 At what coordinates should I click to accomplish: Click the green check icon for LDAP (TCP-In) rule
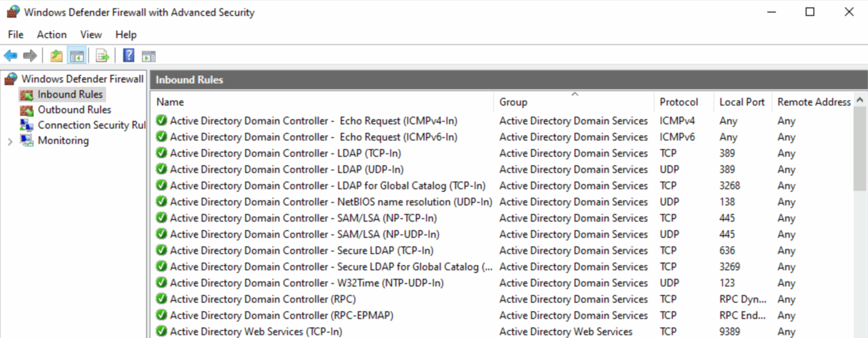click(x=162, y=153)
